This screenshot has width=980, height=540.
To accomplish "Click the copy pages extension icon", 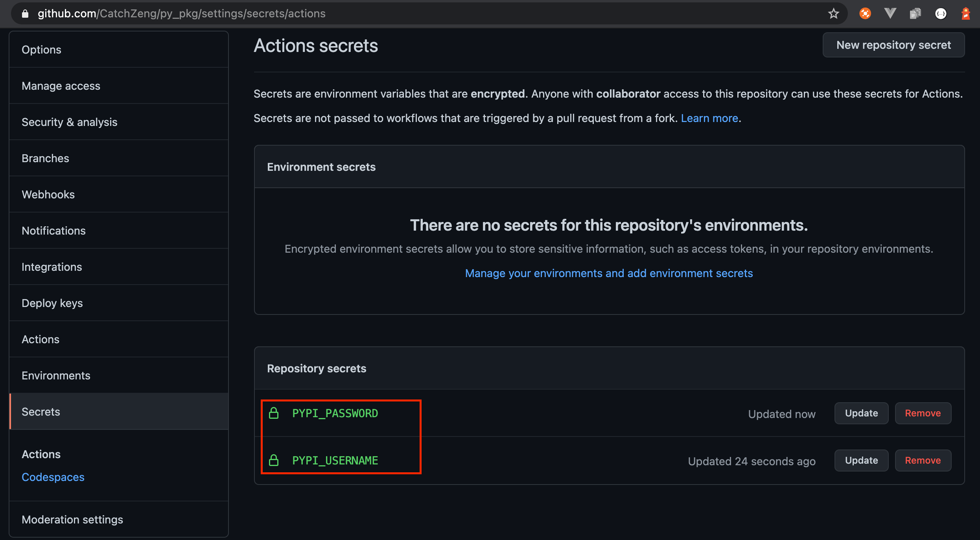I will (915, 14).
